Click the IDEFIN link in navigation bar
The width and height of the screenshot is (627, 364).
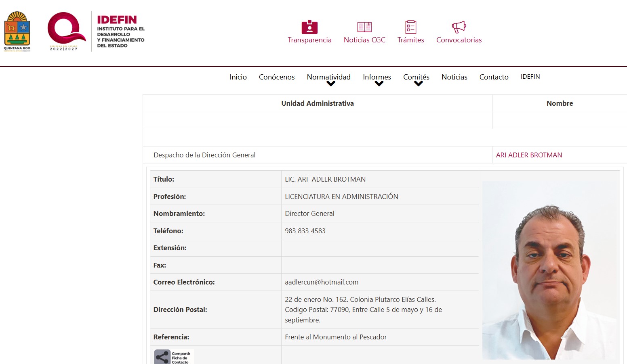(x=530, y=77)
